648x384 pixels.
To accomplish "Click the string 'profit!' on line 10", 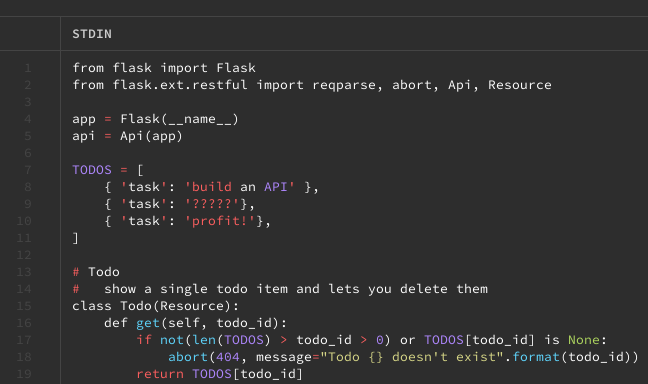I will click(220, 221).
